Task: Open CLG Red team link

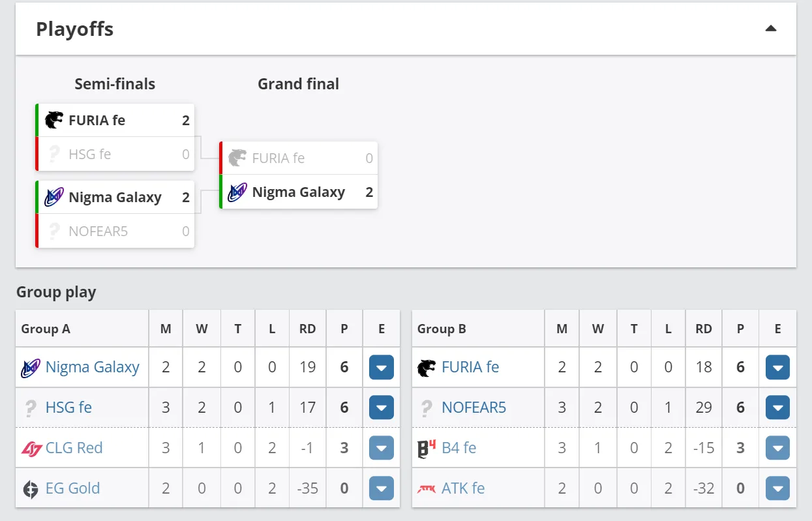Action: click(74, 448)
